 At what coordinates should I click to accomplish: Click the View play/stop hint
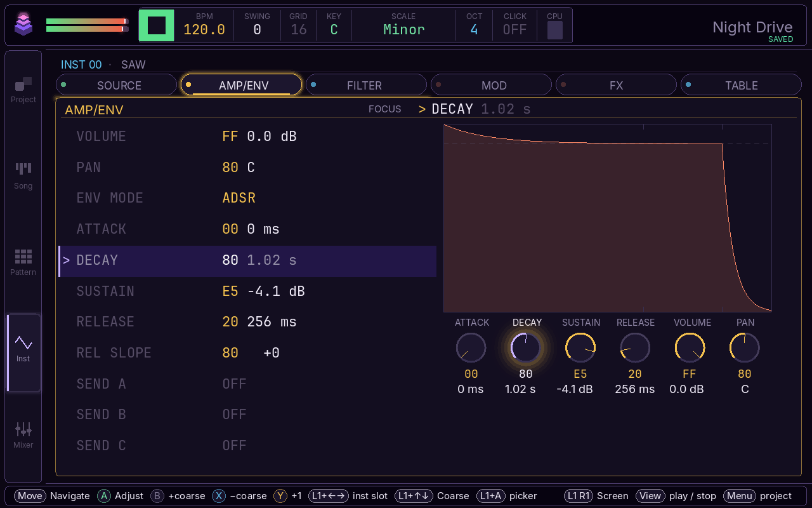(676, 496)
